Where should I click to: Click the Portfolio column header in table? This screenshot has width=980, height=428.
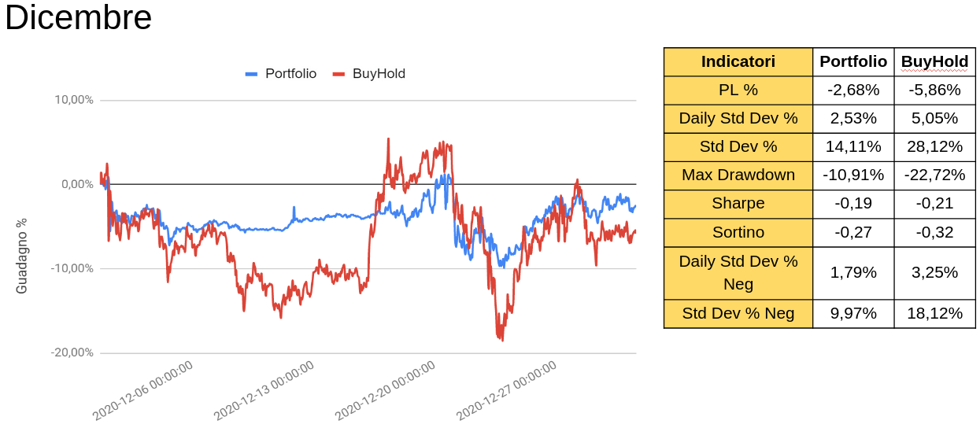(853, 61)
